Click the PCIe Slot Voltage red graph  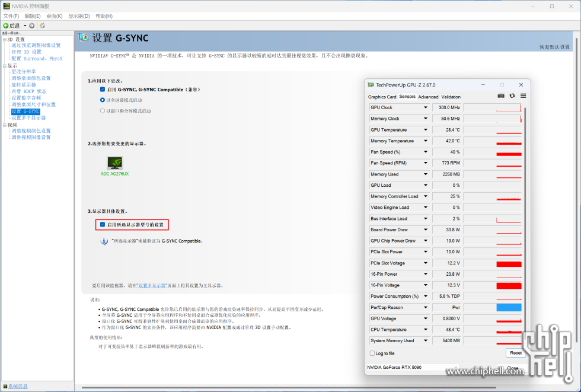509,263
